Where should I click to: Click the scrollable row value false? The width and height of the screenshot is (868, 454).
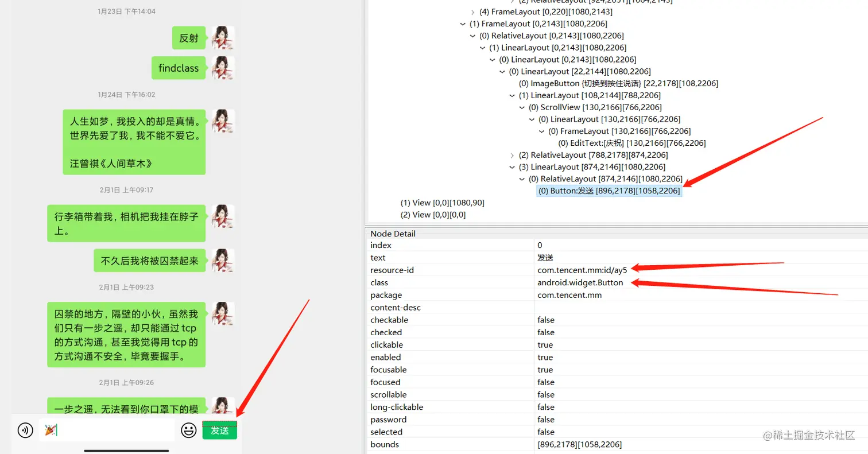546,394
